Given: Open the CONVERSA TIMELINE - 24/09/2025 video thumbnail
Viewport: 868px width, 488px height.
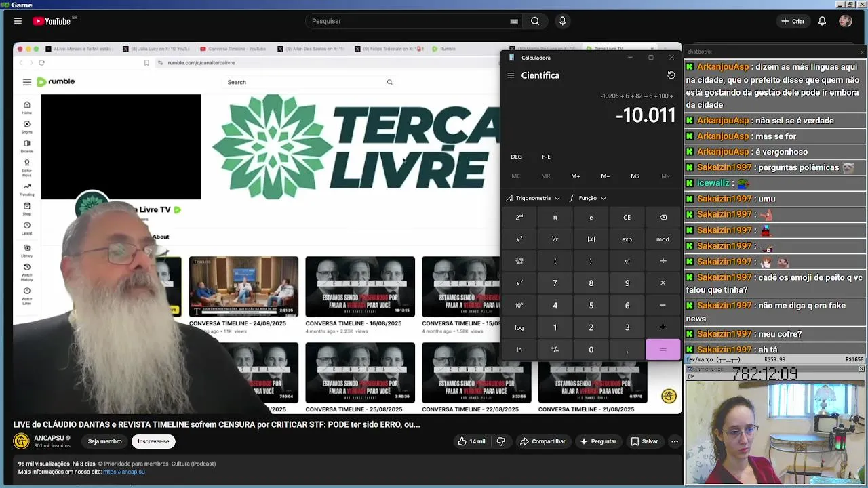Looking at the screenshot, I should coord(243,287).
